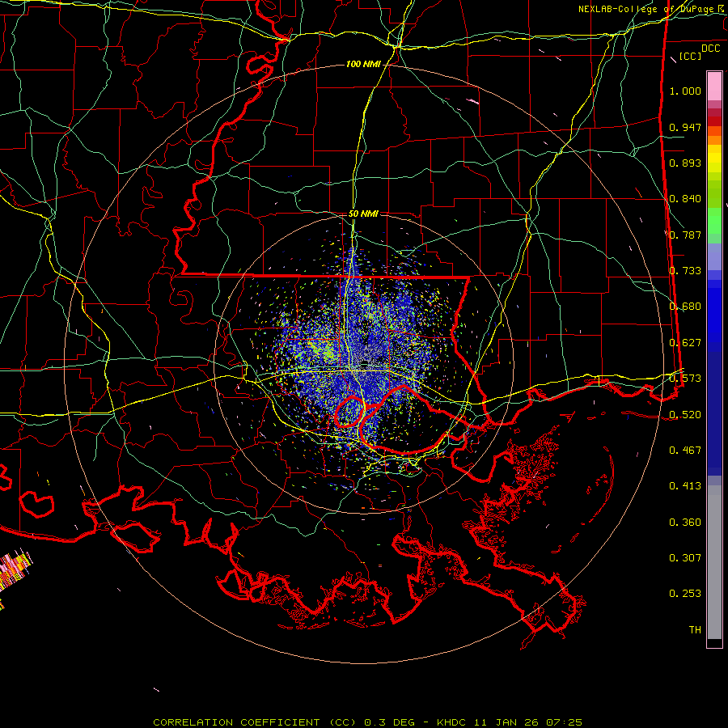Select the 0.520 scale value

tap(685, 415)
